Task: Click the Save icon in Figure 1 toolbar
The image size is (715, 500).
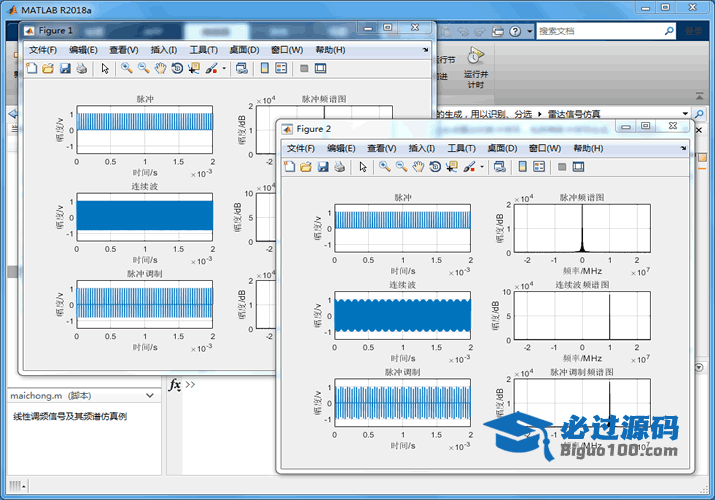Action: pyautogui.click(x=65, y=68)
